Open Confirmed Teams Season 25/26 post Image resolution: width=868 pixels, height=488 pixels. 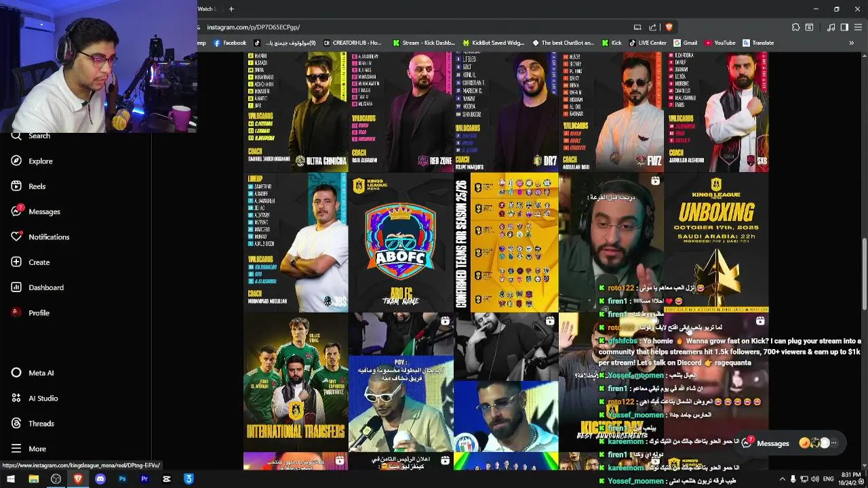click(x=506, y=242)
